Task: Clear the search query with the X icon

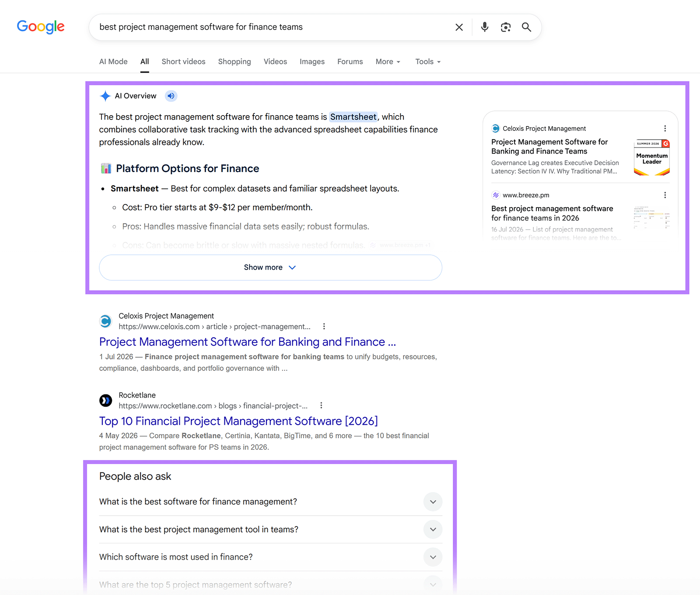Action: coord(459,27)
